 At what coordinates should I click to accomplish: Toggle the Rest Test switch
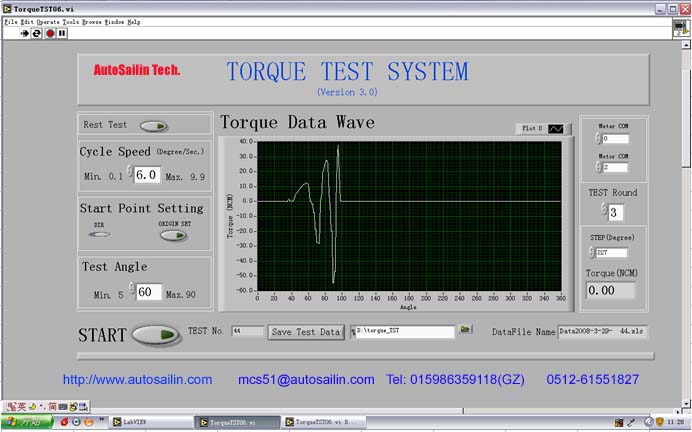[x=154, y=126]
